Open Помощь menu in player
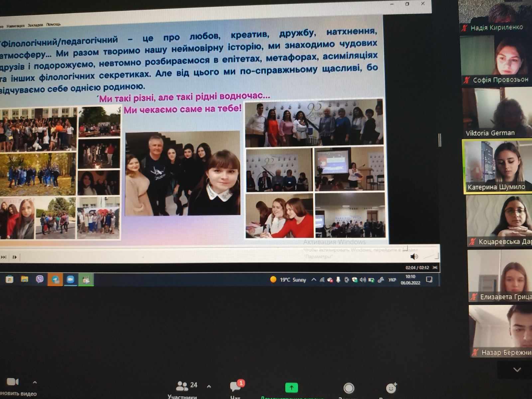 click(x=54, y=24)
